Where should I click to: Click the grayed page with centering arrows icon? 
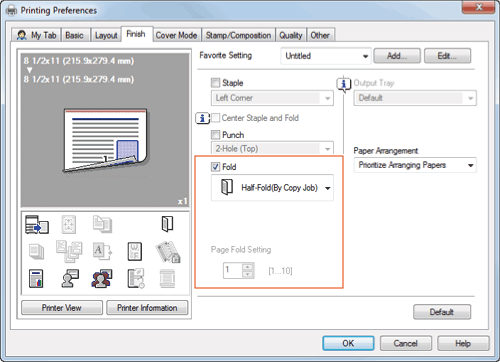(69, 224)
